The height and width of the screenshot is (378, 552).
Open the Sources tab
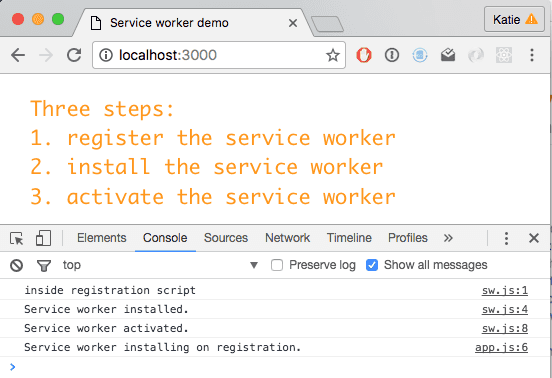226,238
